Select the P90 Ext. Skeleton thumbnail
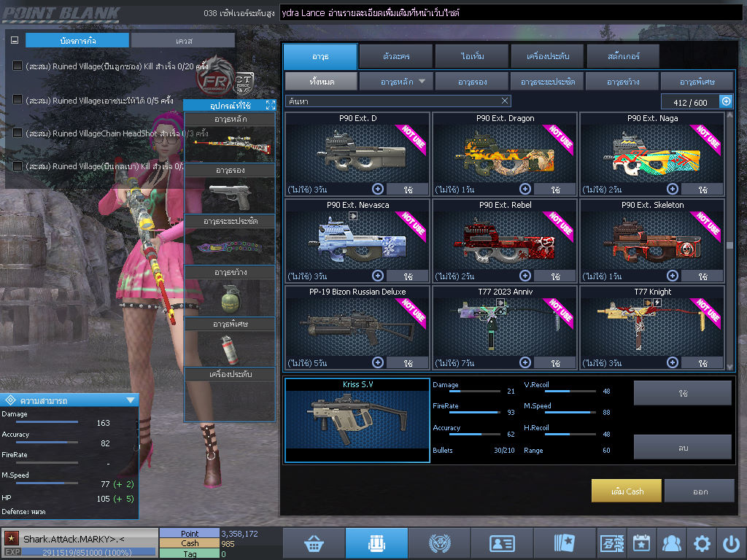The image size is (747, 560). 651,239
